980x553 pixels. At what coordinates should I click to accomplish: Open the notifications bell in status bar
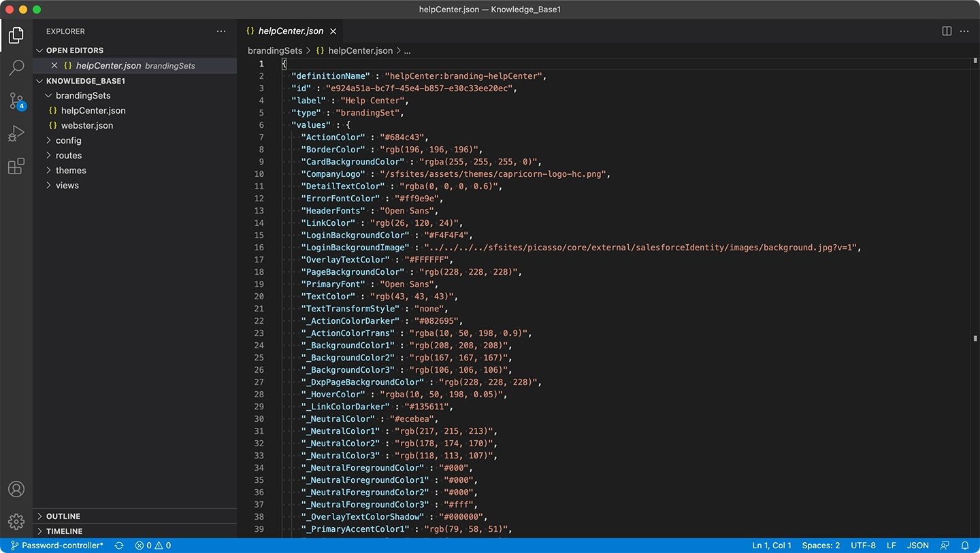(965, 546)
